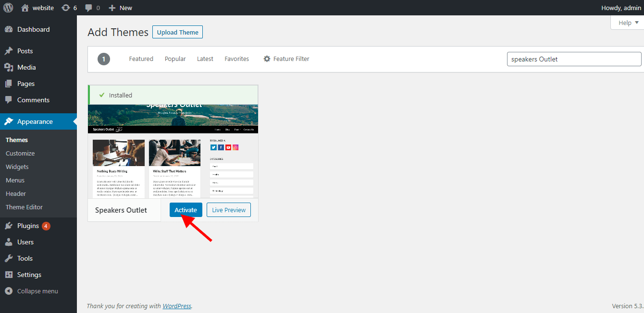Visit the site via website home icon
The height and width of the screenshot is (313, 644).
37,8
